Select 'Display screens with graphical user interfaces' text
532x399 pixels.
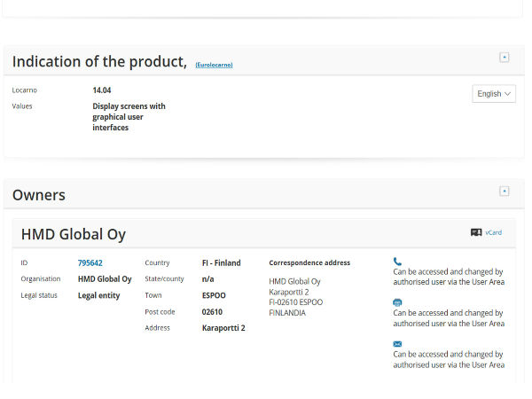tap(129, 117)
